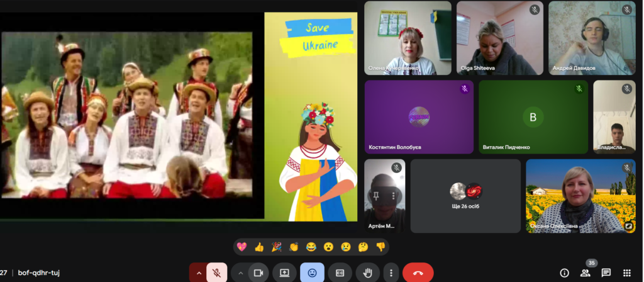The width and height of the screenshot is (644, 282).
Task: Open the 'Ще 26 осіб' participants tile
Action: pyautogui.click(x=465, y=196)
